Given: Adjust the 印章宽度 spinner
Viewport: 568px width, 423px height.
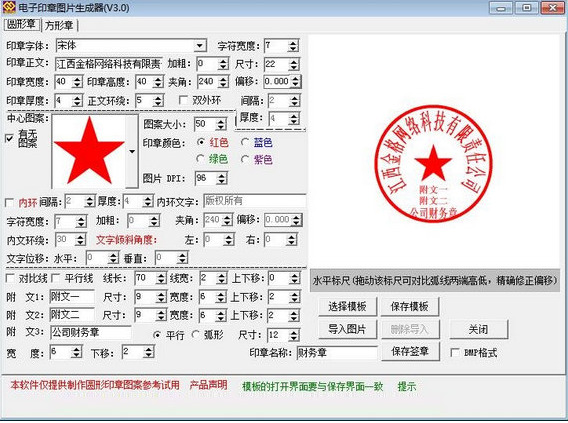Looking at the screenshot, I should [x=68, y=81].
